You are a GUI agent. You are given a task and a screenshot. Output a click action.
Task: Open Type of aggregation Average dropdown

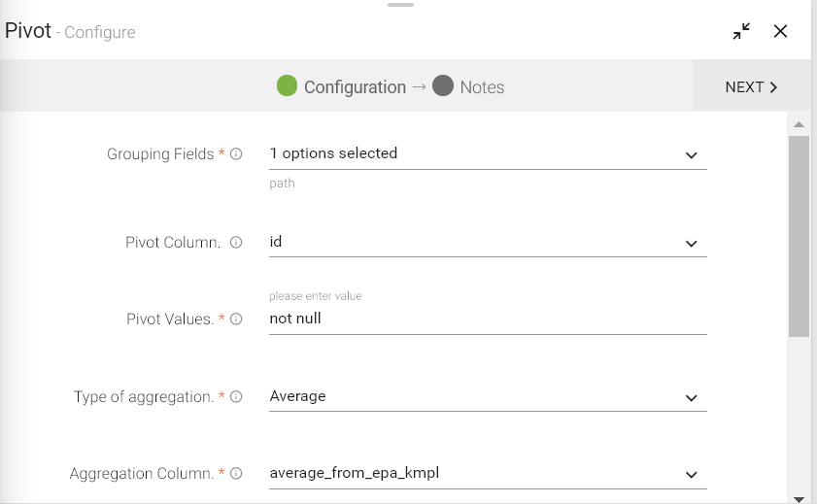coord(691,397)
